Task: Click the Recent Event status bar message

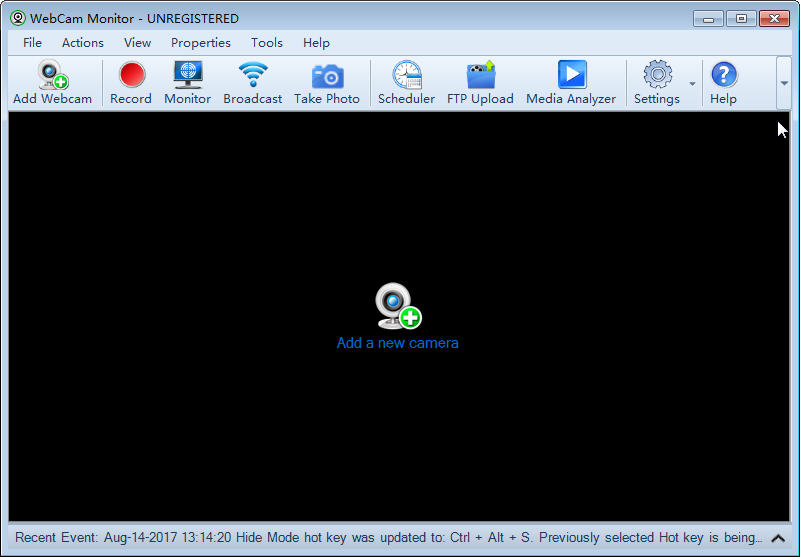Action: 388,538
